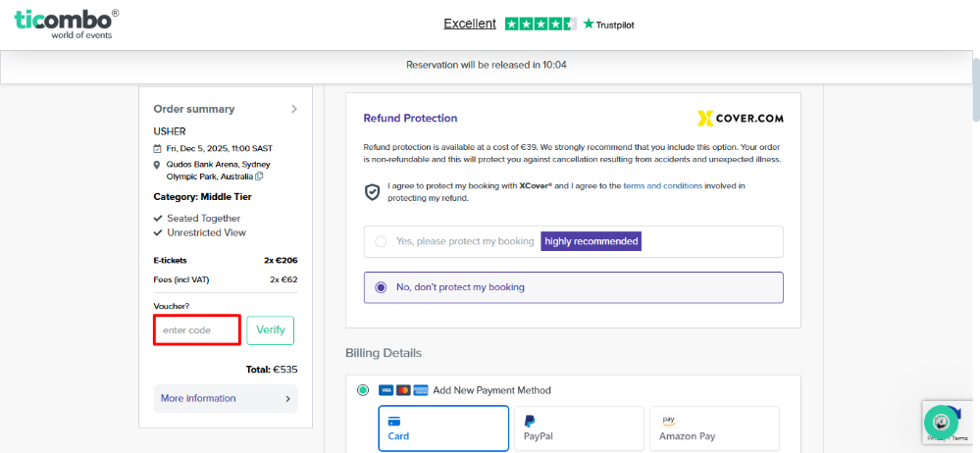Open the terms and conditions link
Screen dimensions: 980x453
click(x=662, y=185)
